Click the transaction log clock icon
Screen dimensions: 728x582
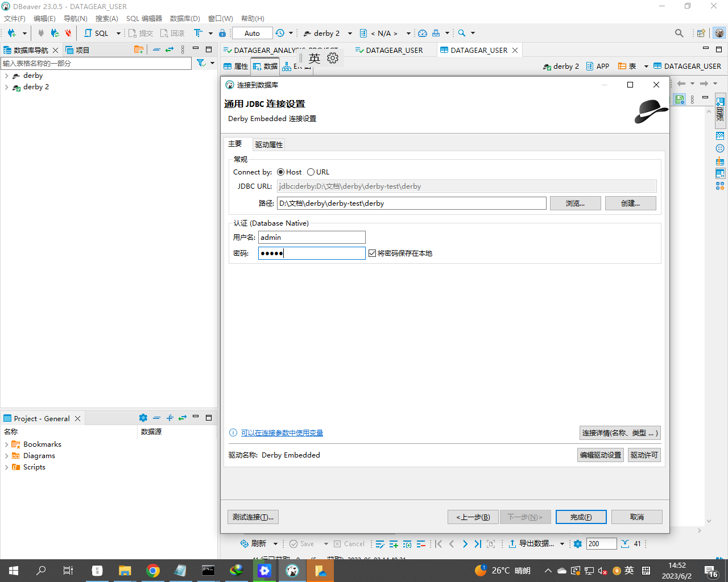tap(280, 33)
